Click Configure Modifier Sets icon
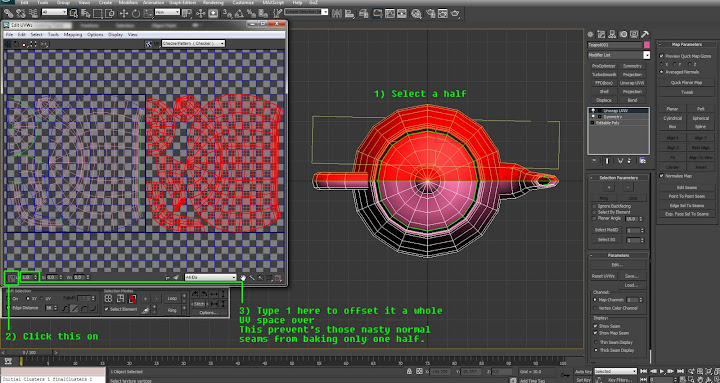The height and width of the screenshot is (383, 720). pyautogui.click(x=642, y=161)
